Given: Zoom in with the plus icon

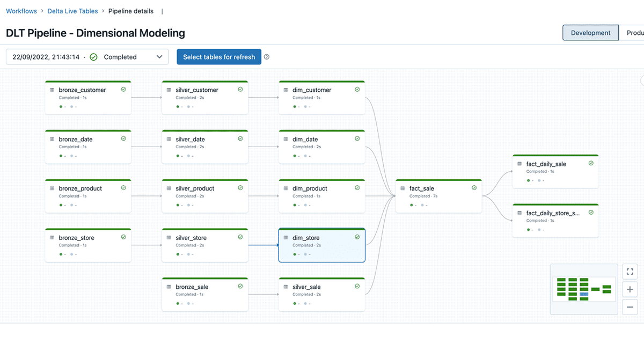Looking at the screenshot, I should coord(630,289).
